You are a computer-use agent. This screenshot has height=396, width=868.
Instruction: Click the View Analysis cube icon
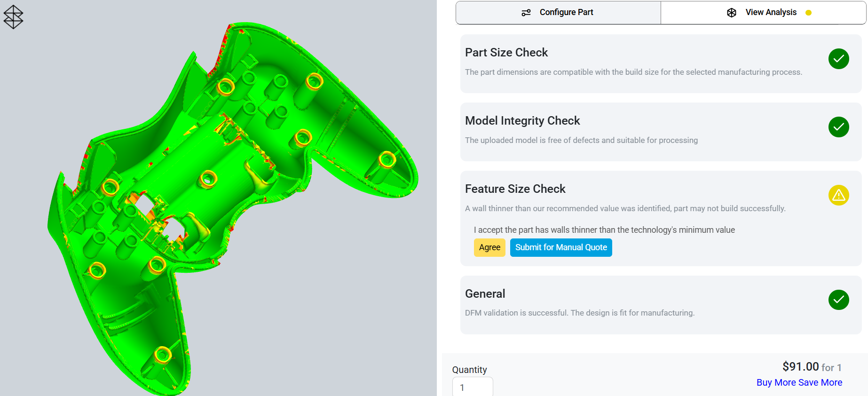tap(732, 13)
